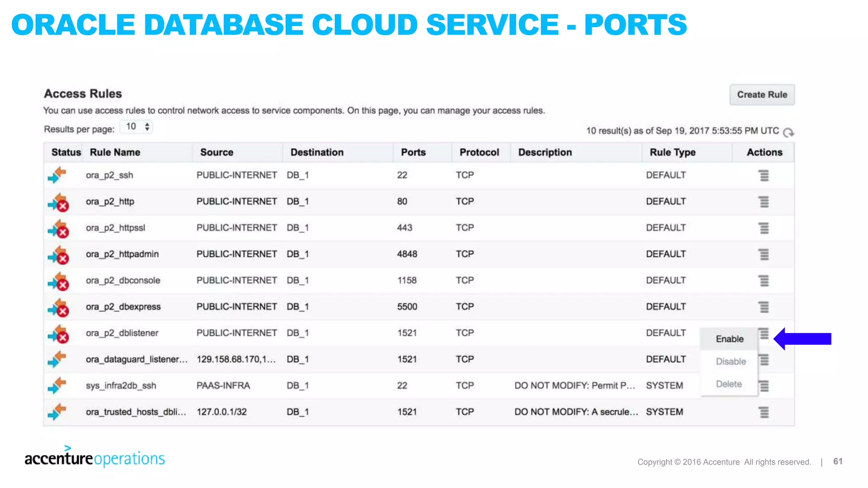Viewport: 868px width, 488px height.
Task: Click port 80 cell
Action: point(402,202)
